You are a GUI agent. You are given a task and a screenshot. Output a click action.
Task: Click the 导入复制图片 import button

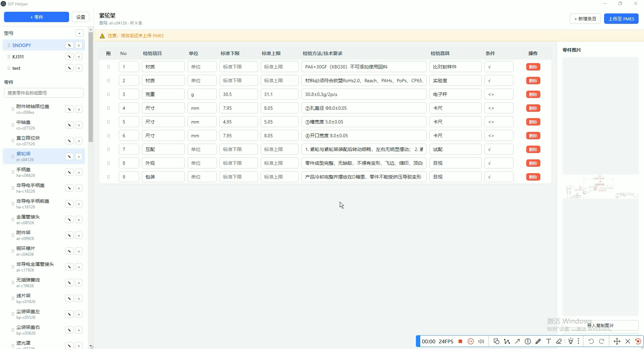(600, 326)
